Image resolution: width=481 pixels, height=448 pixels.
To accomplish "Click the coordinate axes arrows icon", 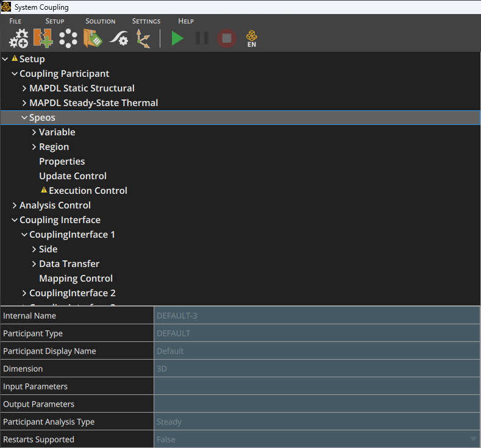I will (143, 38).
